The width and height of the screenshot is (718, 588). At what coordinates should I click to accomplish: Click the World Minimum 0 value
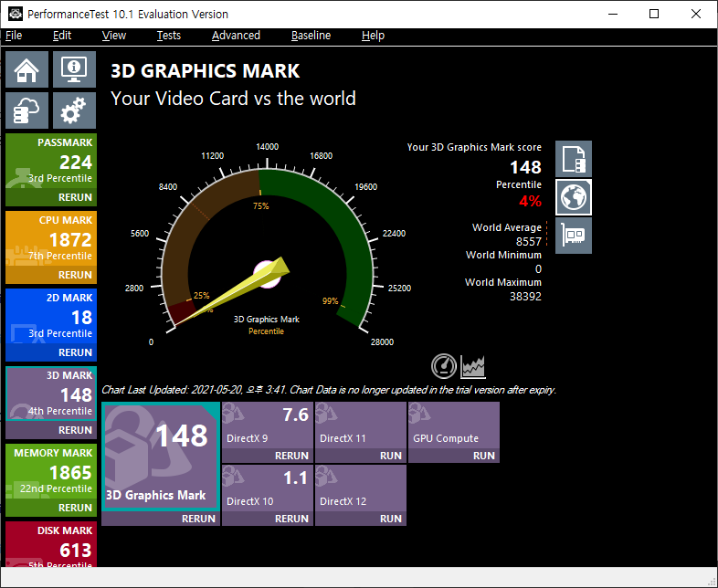tap(539, 269)
